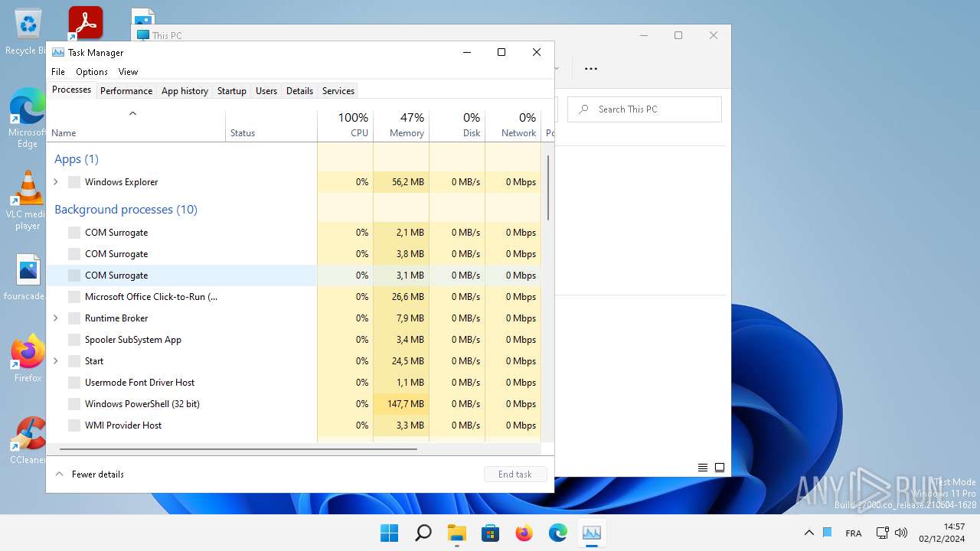
Task: Click the Runtime Broker process icon
Action: (x=74, y=318)
